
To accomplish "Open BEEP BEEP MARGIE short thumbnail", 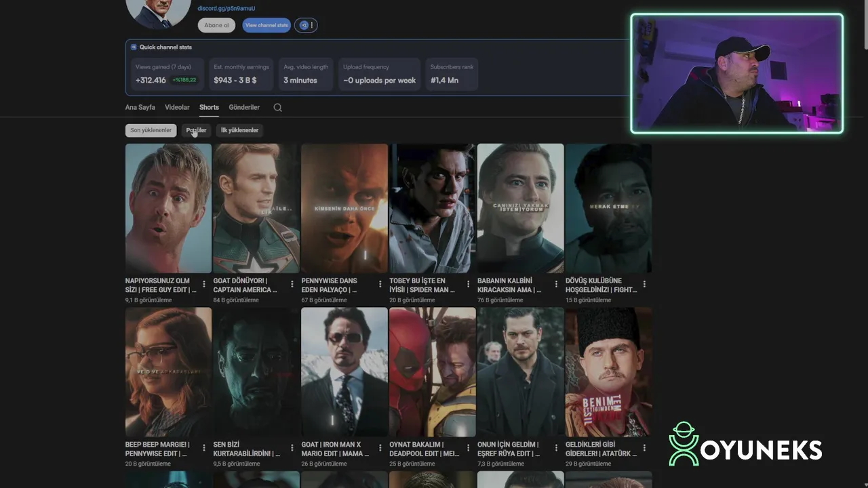I will coord(168,372).
